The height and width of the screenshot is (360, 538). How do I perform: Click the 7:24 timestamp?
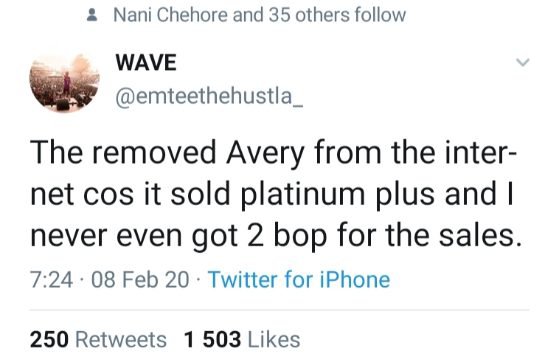[x=51, y=279]
